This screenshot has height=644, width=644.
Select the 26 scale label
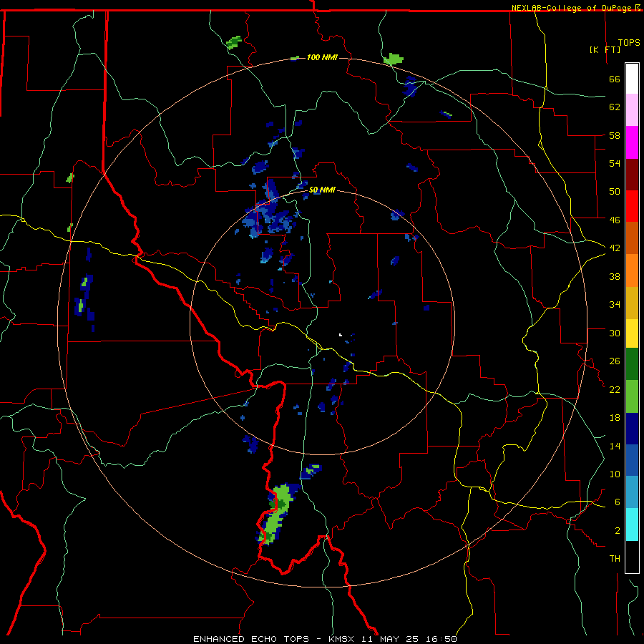tap(615, 361)
